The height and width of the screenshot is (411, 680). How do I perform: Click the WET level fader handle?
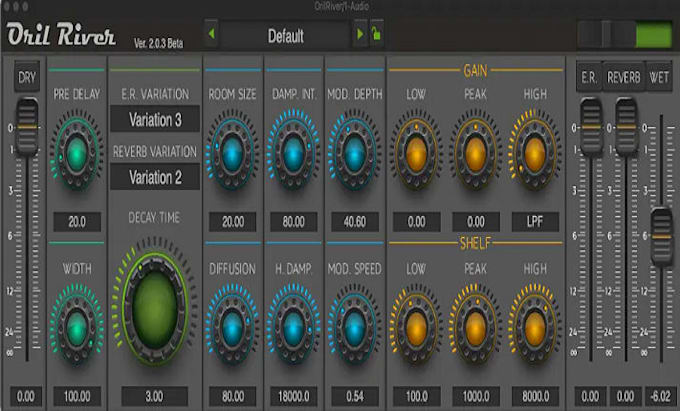(662, 237)
